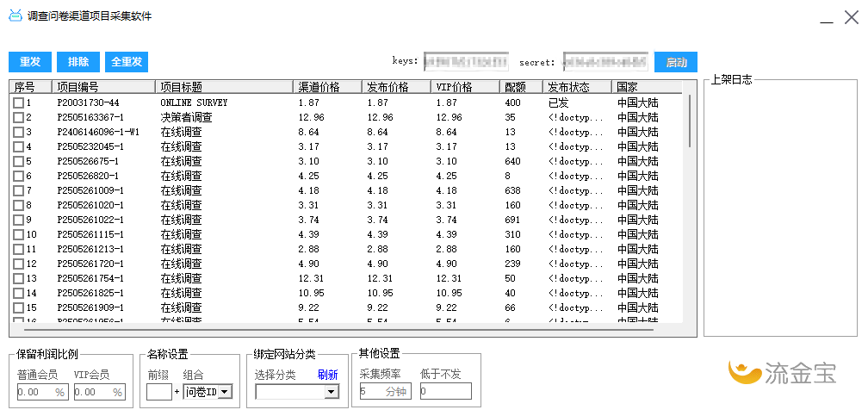868x416 pixels.
Task: Click the 启动 button
Action: coord(676,62)
